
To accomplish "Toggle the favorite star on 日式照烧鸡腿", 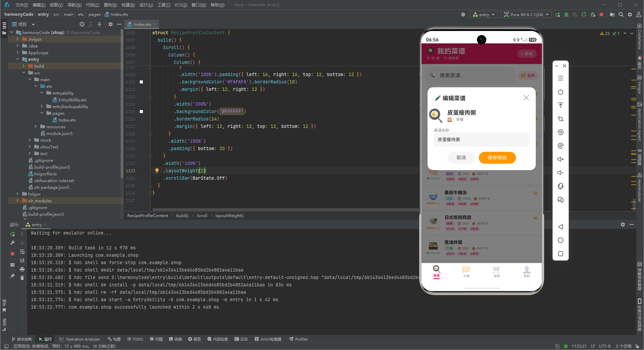I will 535,218.
